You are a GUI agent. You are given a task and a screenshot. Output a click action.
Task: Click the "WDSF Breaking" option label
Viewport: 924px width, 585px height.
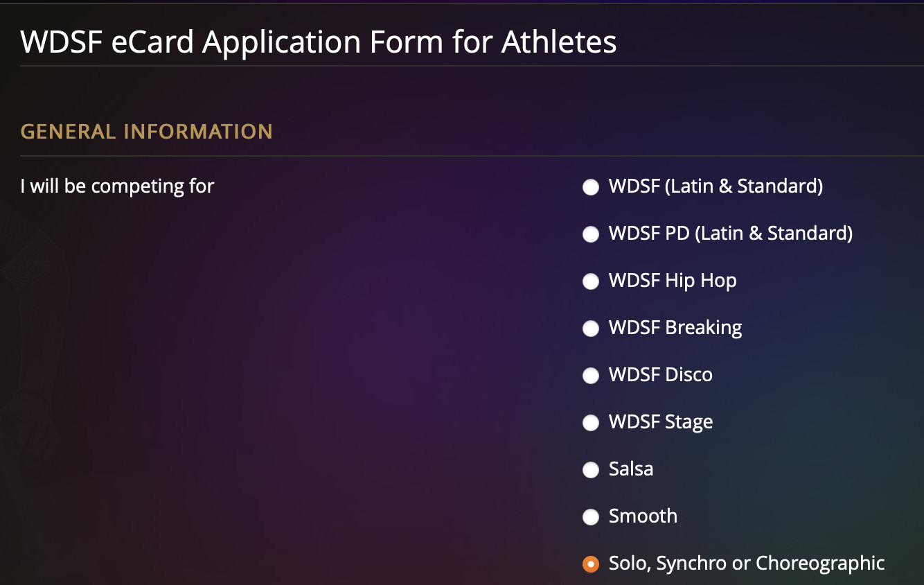coord(675,328)
